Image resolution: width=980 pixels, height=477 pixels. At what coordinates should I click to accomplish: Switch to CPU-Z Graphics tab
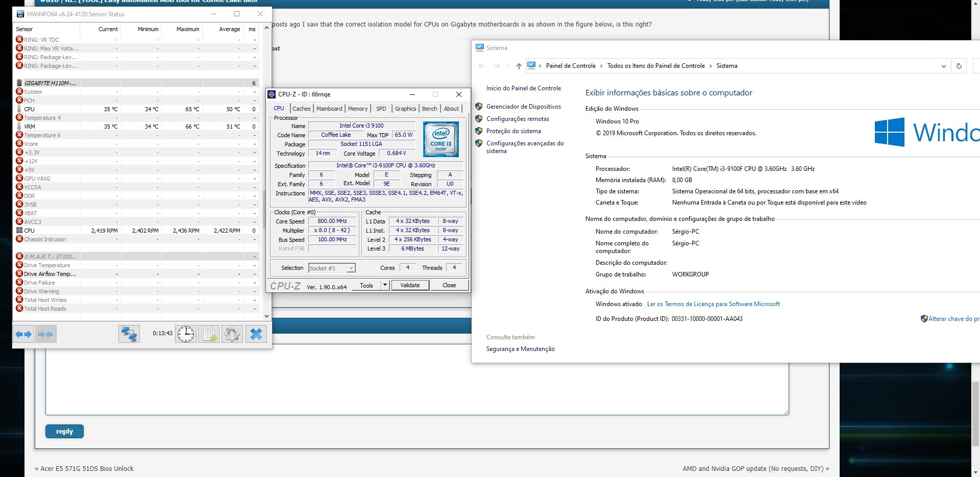pos(406,109)
